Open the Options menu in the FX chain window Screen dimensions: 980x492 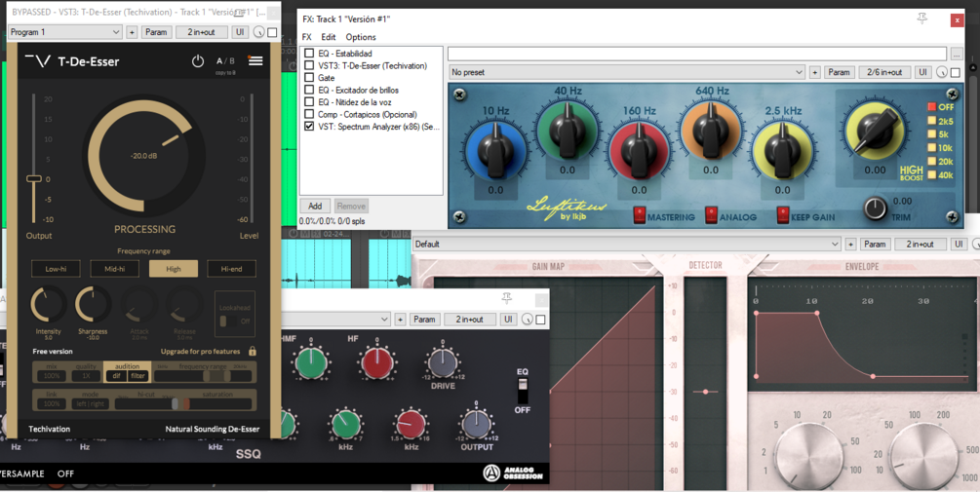[361, 37]
